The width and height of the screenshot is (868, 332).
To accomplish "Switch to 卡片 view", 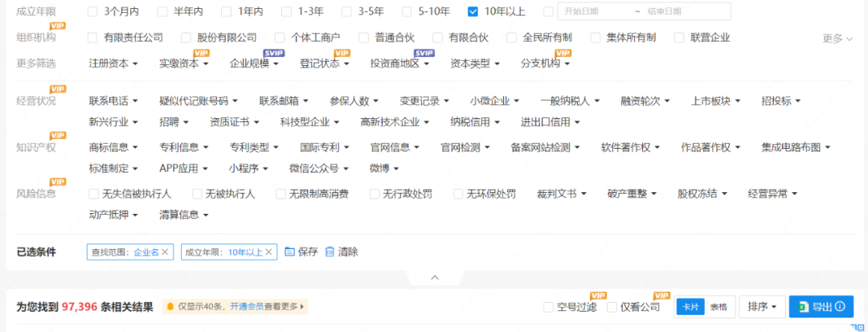I will click(x=690, y=306).
